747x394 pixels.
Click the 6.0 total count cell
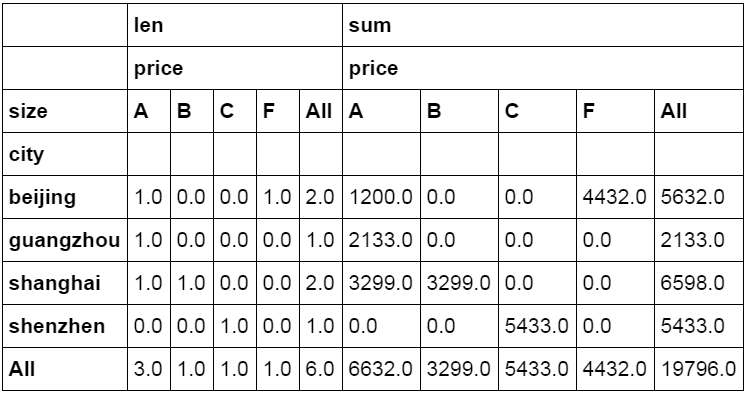321,369
